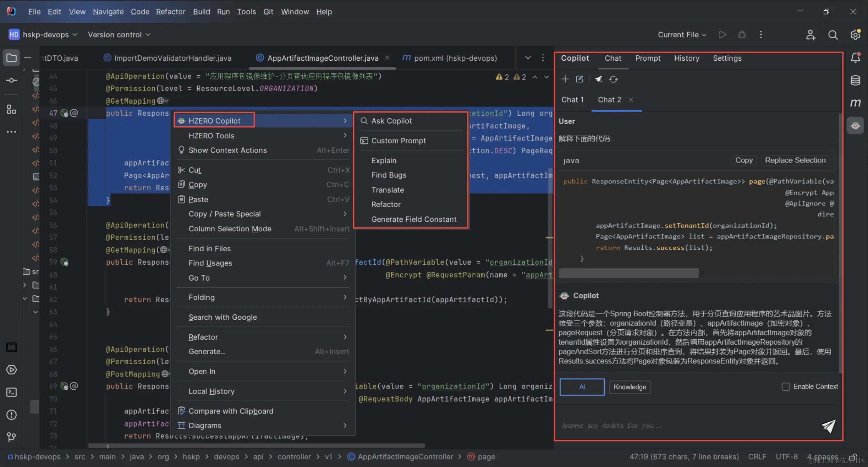Open the Database tool window icon

point(856,81)
